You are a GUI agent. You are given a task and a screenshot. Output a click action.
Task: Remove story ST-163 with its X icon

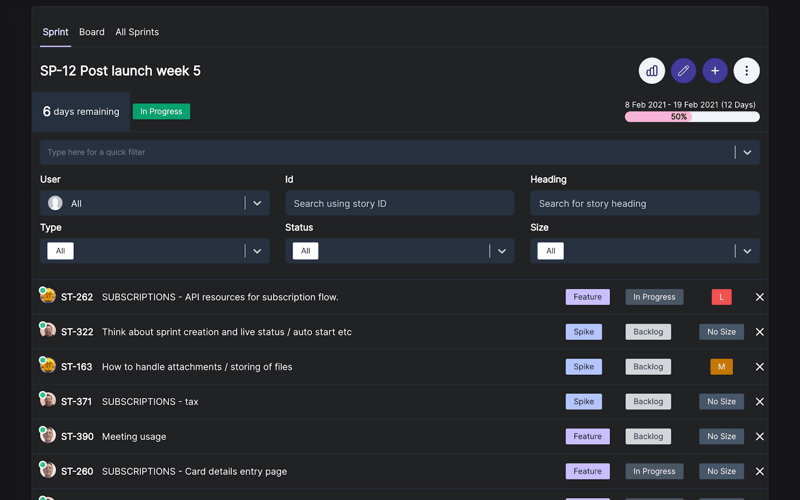click(759, 367)
